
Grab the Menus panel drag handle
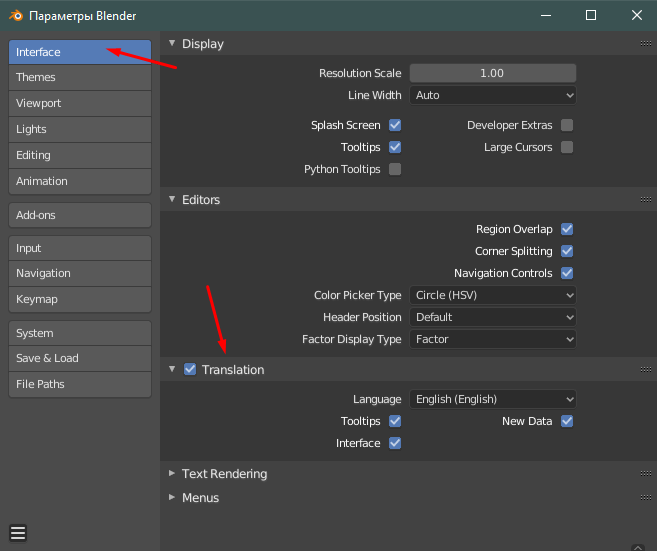click(x=646, y=498)
